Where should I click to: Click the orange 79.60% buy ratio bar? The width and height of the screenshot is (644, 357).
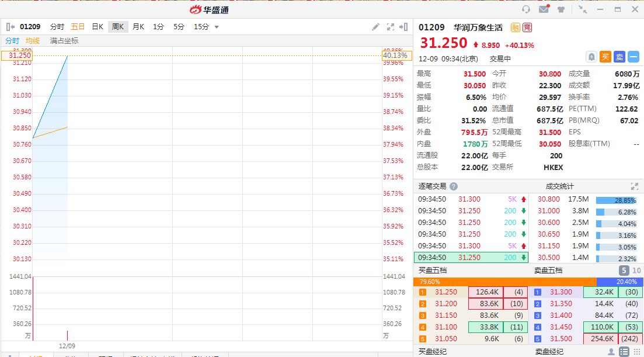click(505, 282)
